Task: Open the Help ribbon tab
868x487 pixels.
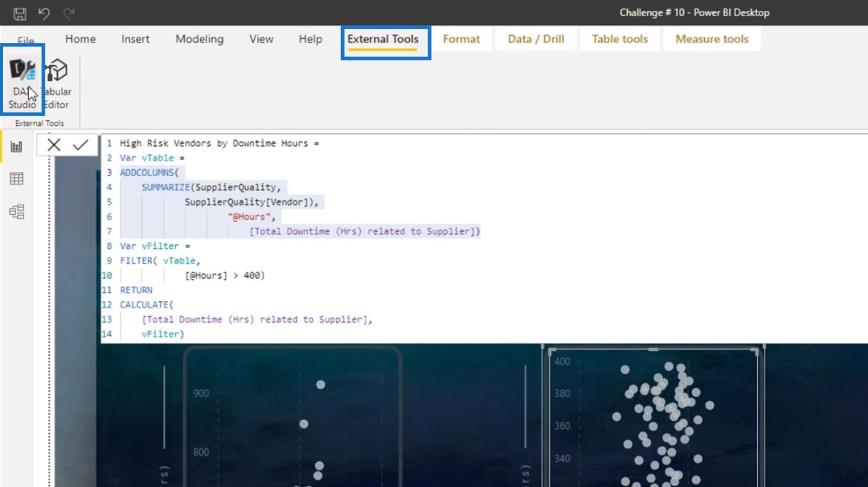Action: click(310, 39)
